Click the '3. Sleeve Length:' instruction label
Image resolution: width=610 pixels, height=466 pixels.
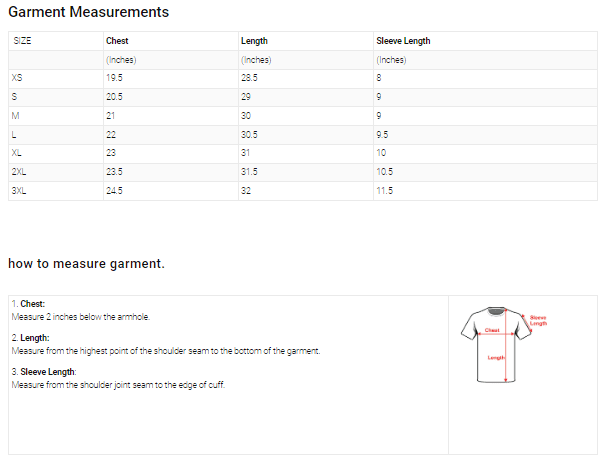click(43, 372)
